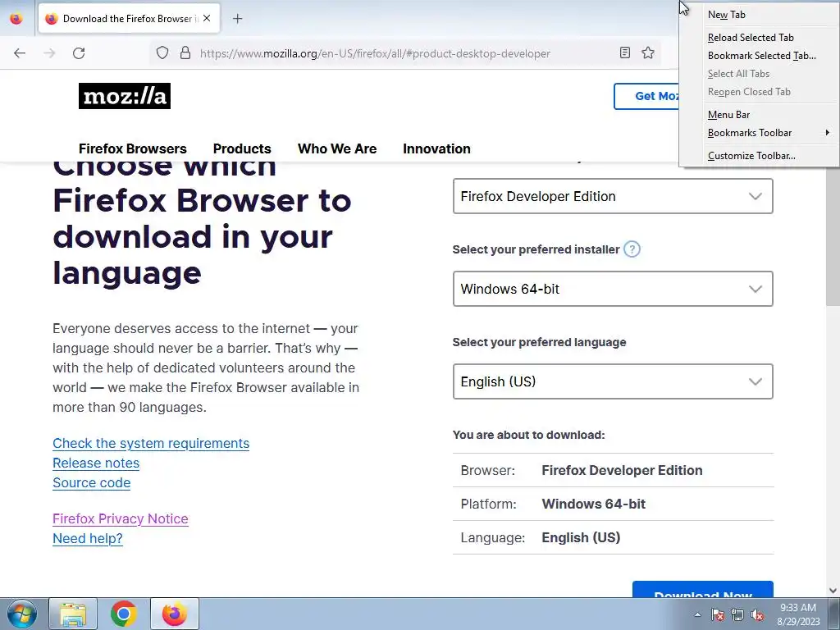Show hidden system tray icons
The image size is (840, 630).
[697, 614]
